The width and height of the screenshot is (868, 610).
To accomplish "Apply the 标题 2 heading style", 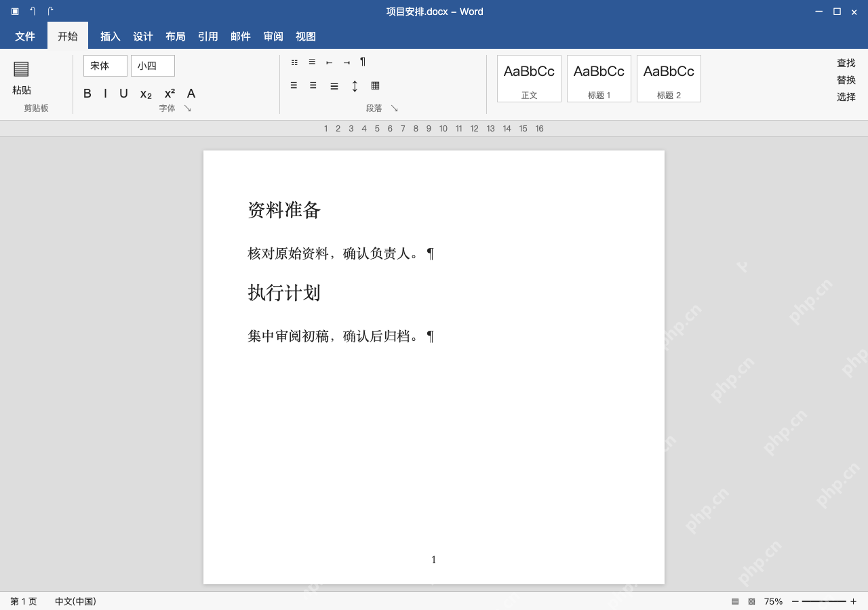I will click(669, 79).
